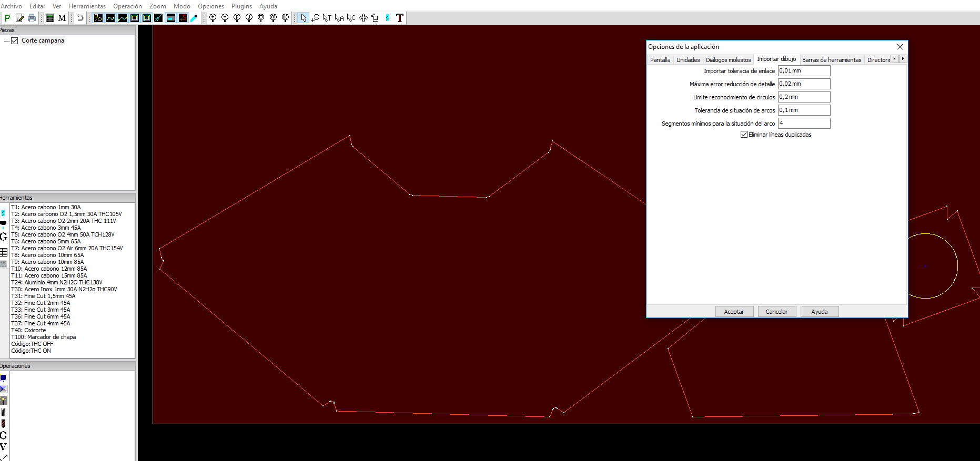Open the Herramientas menu

tap(87, 6)
